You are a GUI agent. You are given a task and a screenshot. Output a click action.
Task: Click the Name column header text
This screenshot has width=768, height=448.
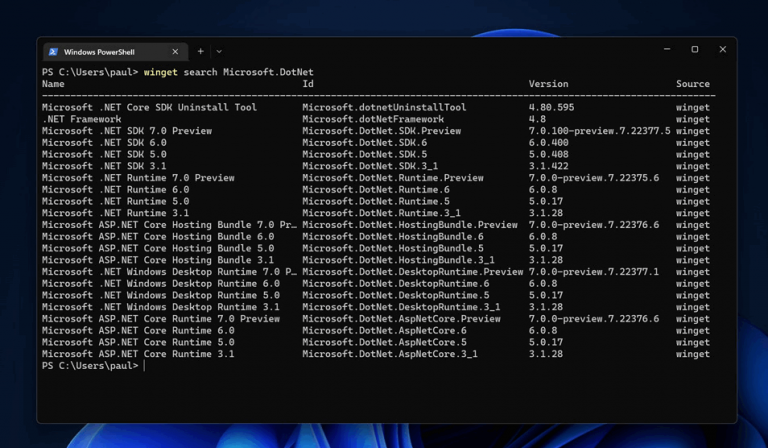53,84
